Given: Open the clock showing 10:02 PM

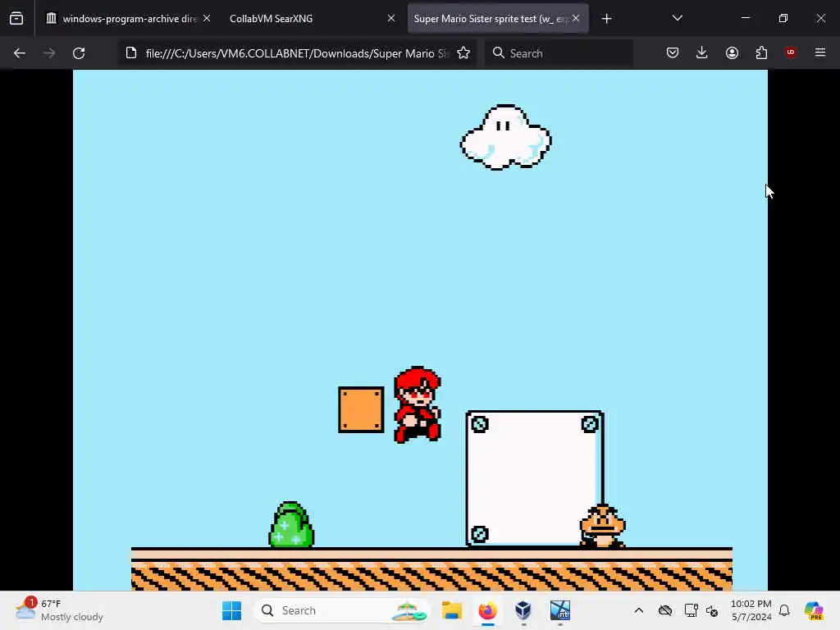Looking at the screenshot, I should [751, 610].
